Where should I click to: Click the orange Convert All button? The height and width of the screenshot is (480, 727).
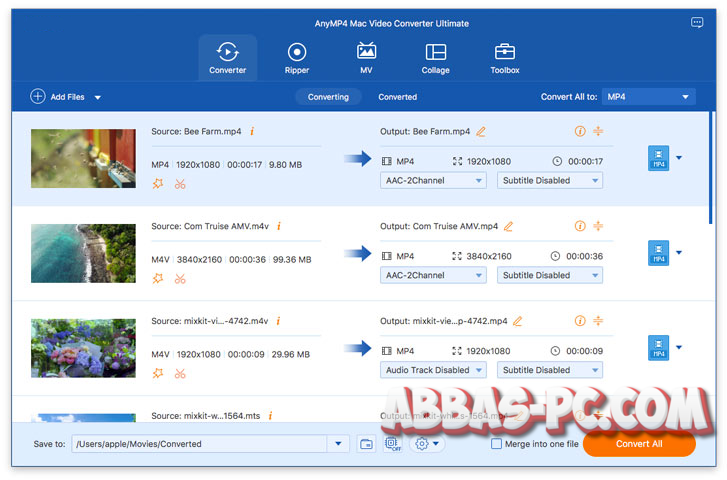(638, 444)
